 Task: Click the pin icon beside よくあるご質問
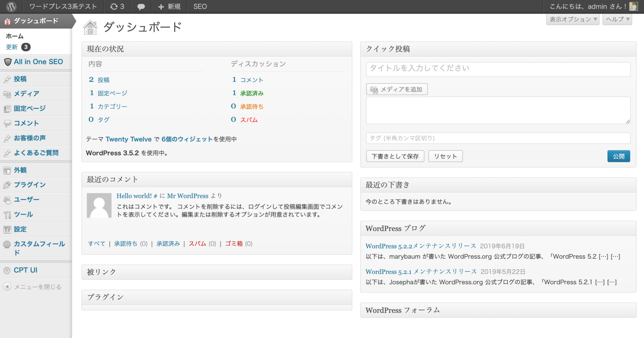[x=7, y=153]
